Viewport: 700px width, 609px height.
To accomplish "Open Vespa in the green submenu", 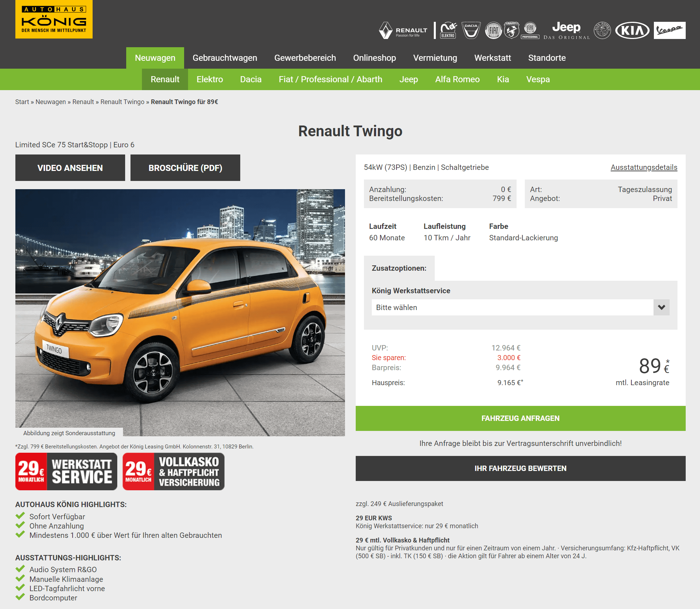I will point(538,79).
